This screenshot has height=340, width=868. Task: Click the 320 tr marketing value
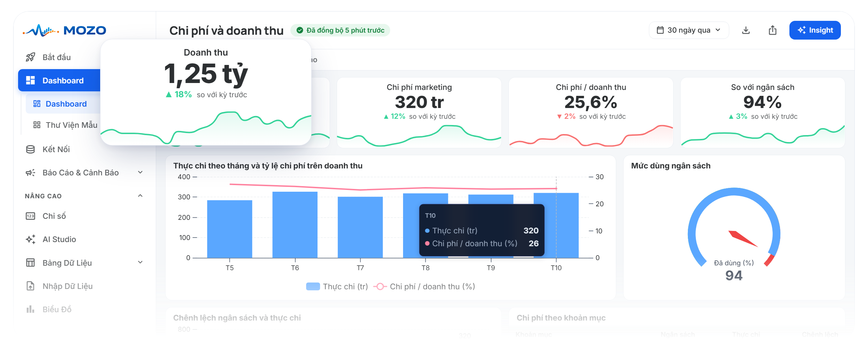point(419,102)
